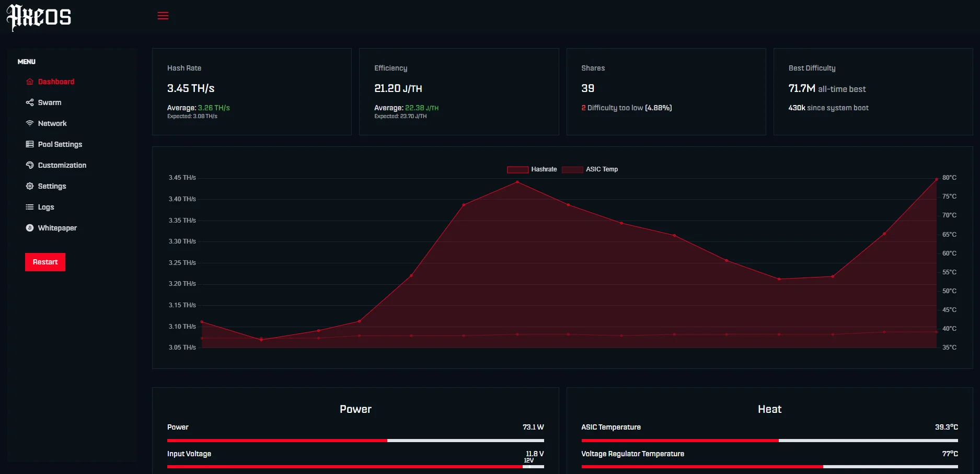Click the ASIC Temperature progress bar
Viewport: 980px width, 474px height.
pyautogui.click(x=769, y=441)
